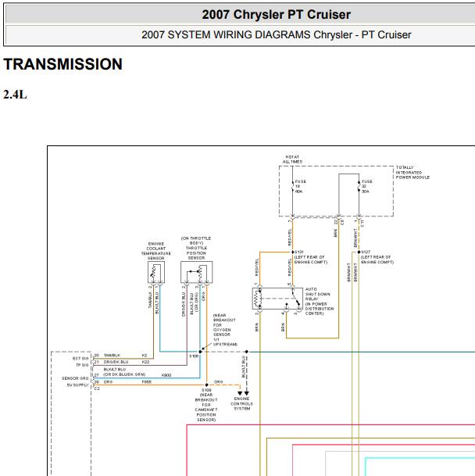Click the "2007 Chrysler PT Cruiser" title
This screenshot has height=476, width=475.
click(x=277, y=14)
